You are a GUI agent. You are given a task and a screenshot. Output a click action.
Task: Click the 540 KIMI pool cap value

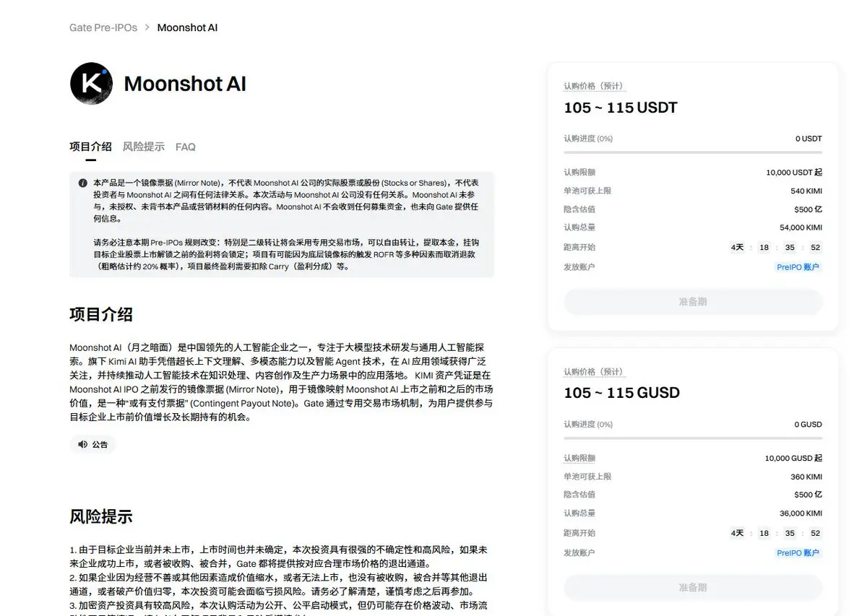[806, 191]
